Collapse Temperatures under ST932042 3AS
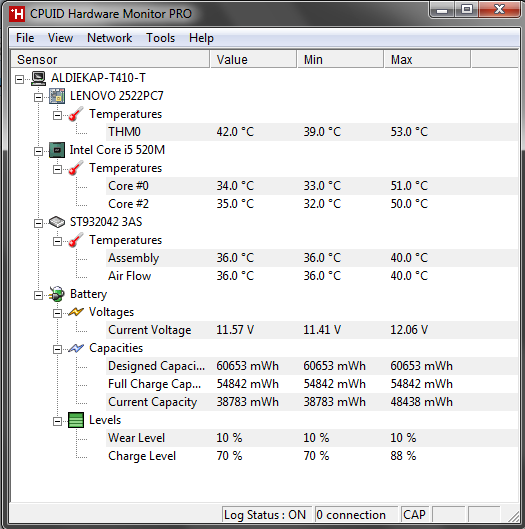 pyautogui.click(x=57, y=242)
